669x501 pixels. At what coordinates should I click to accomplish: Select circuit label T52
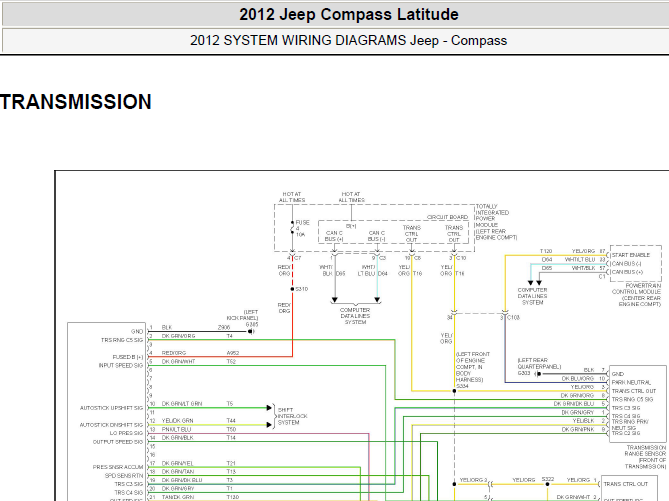point(231,361)
